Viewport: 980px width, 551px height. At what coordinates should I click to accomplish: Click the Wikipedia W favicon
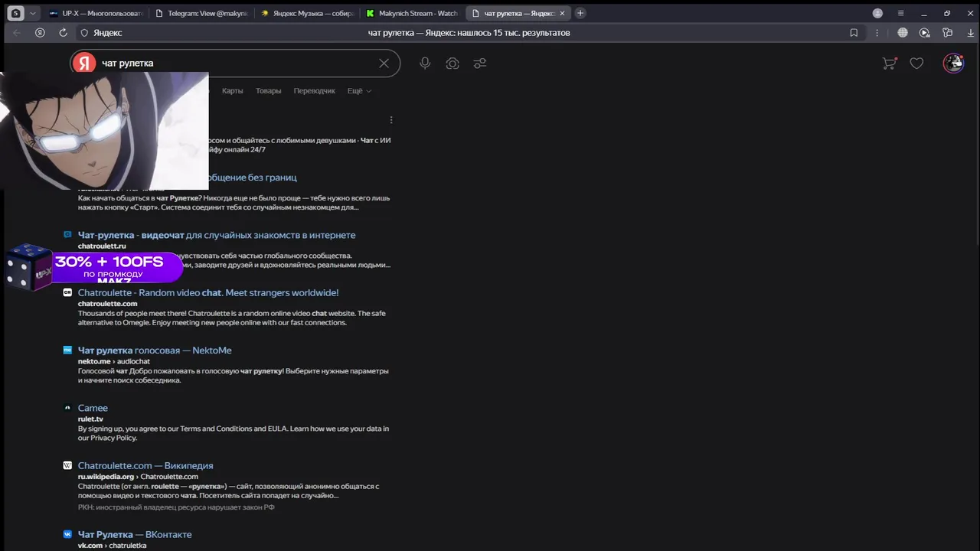coord(67,465)
